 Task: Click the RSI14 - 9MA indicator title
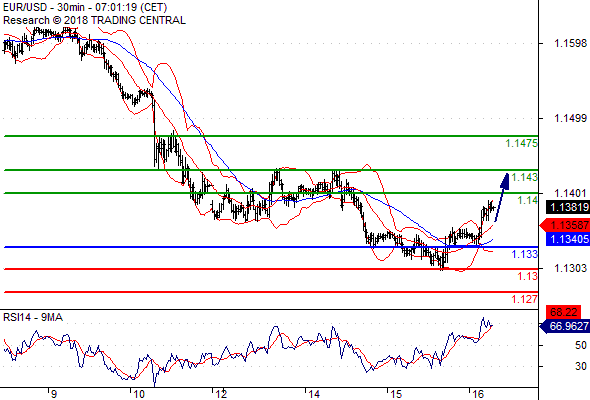(x=33, y=318)
